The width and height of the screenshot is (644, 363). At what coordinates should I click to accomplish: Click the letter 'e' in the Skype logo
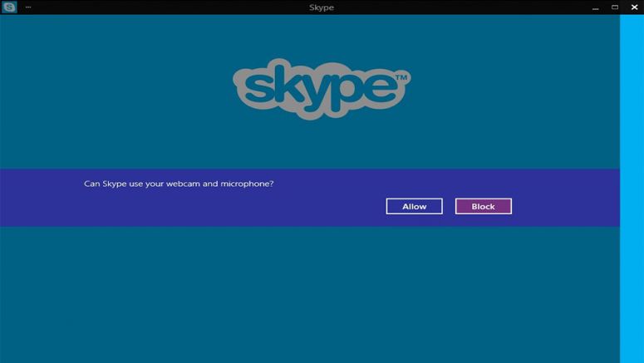380,90
